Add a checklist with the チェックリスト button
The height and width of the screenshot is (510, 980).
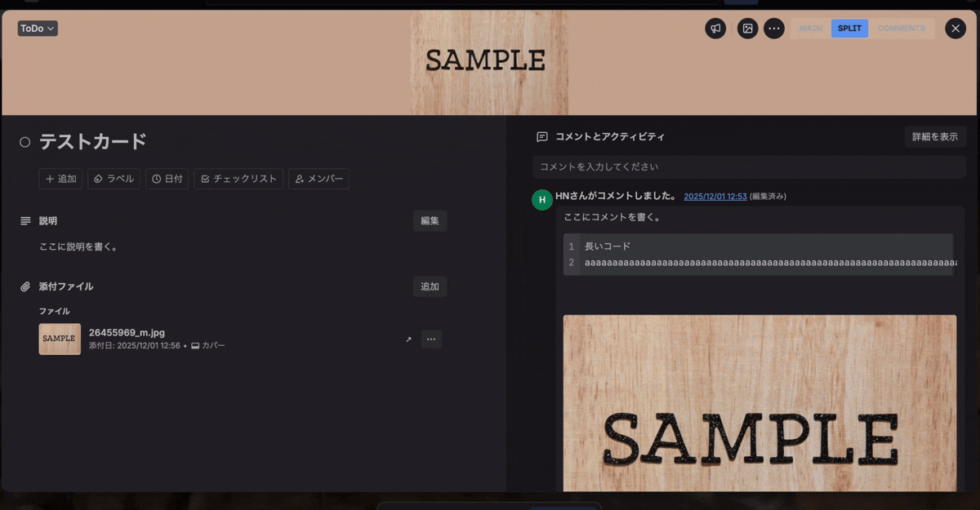click(238, 179)
